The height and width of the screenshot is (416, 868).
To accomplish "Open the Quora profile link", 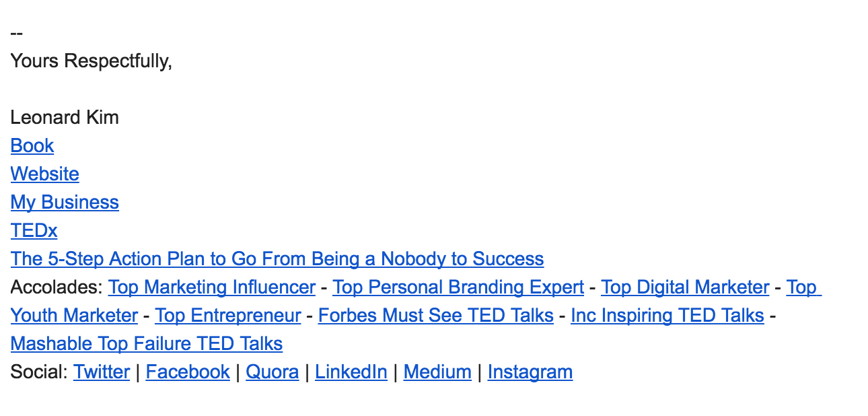I will 273,372.
